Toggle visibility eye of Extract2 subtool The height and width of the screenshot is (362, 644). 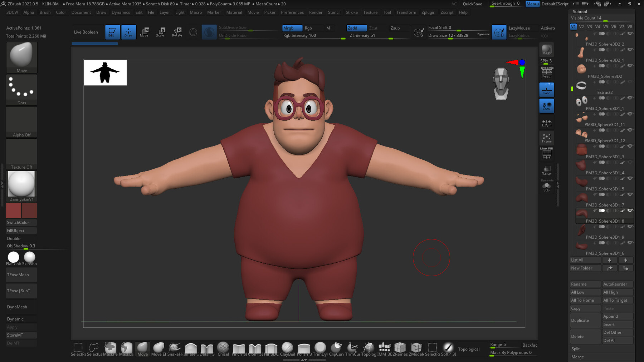630,82
